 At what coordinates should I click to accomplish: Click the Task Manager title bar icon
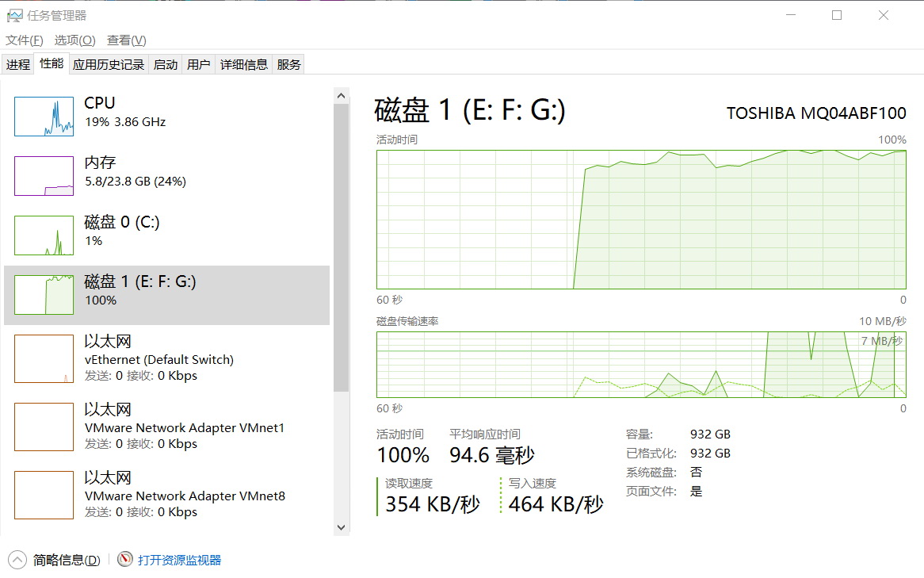point(14,15)
